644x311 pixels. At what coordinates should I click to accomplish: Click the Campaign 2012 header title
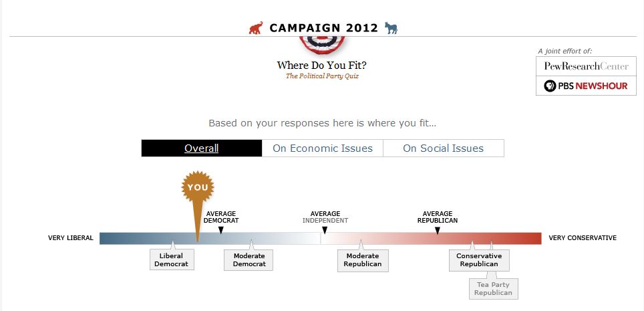323,28
